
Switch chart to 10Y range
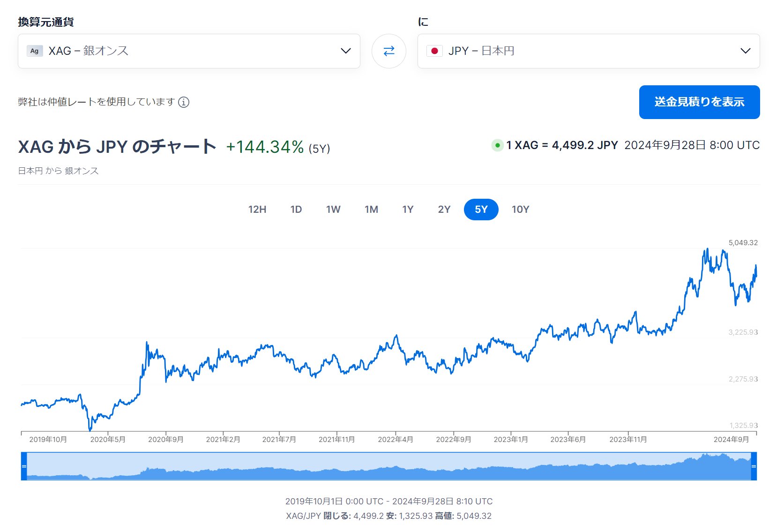tap(520, 210)
